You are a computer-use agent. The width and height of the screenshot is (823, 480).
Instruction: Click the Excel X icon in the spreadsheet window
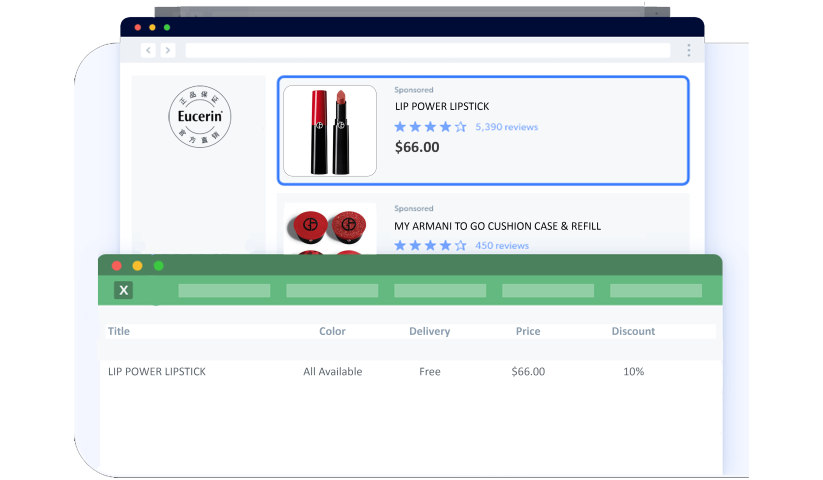123,290
